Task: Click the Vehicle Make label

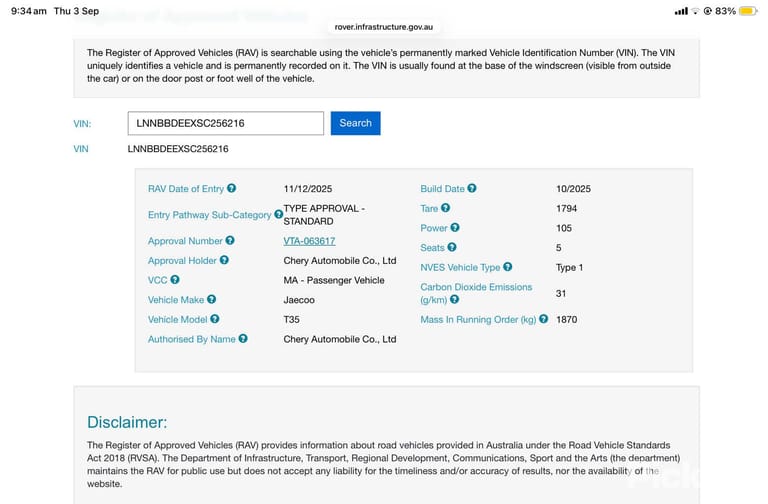Action: point(176,300)
